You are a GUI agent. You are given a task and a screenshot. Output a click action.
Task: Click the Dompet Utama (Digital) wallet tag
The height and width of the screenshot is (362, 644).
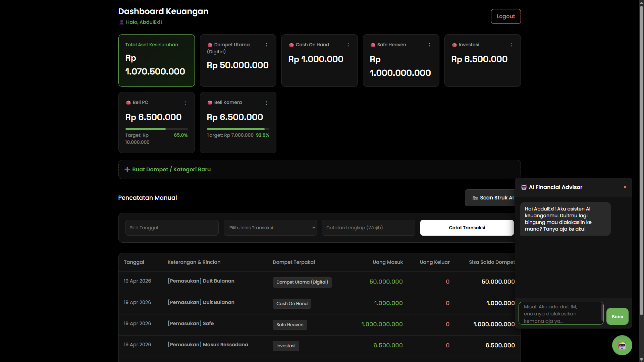pos(302,282)
